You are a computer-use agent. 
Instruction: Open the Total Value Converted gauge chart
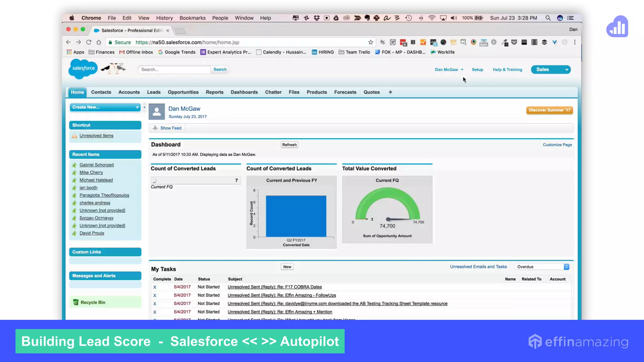pos(387,210)
